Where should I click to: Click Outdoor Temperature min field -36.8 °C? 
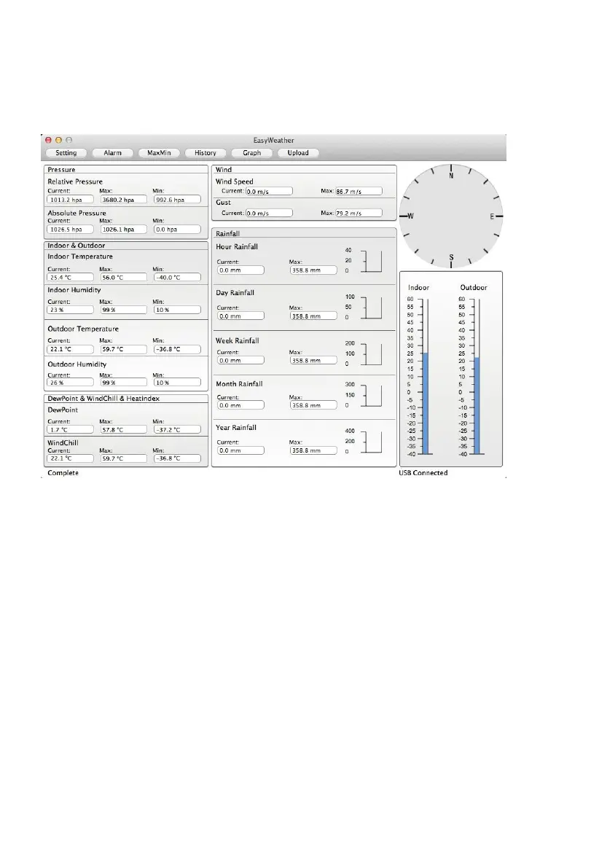point(177,349)
